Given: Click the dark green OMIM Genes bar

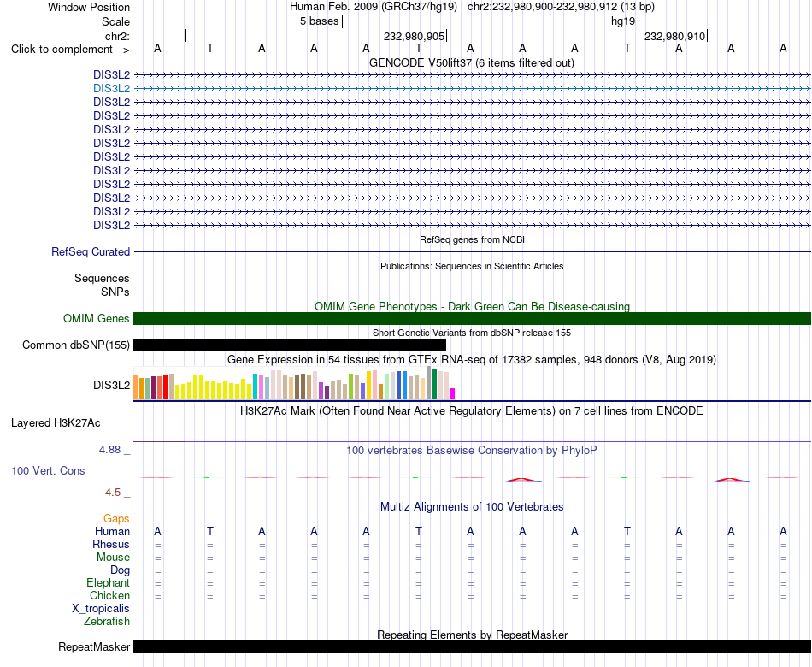Looking at the screenshot, I should (x=472, y=319).
